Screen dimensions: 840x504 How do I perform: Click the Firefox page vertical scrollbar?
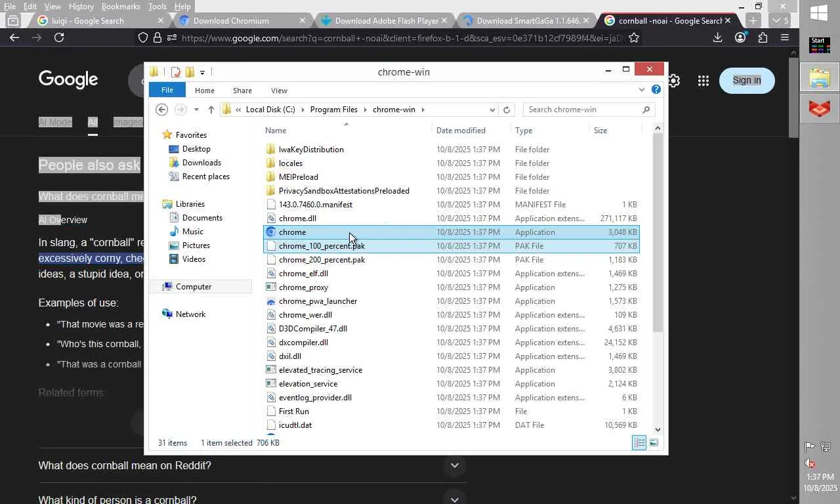click(794, 98)
